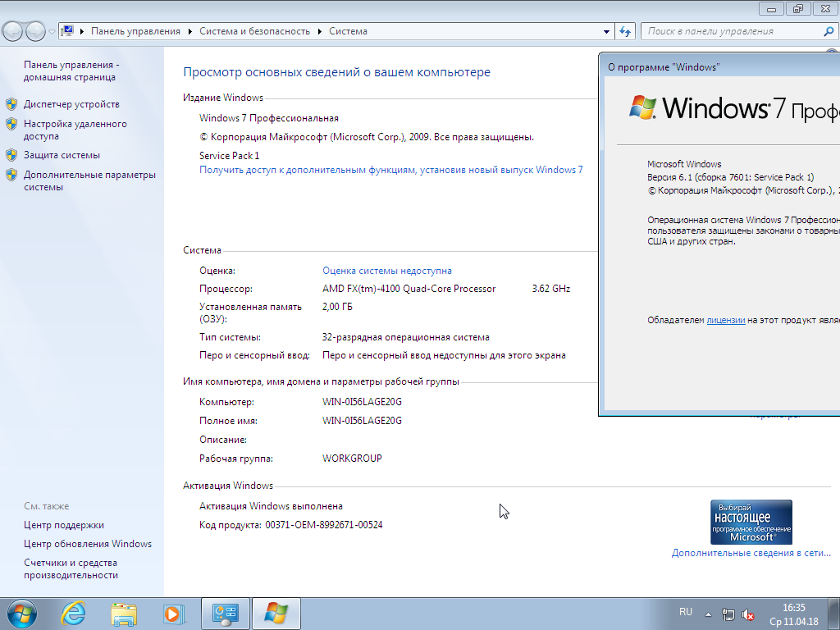Image resolution: width=840 pixels, height=630 pixels.
Task: Click the Forward navigation arrow button
Action: 36,32
